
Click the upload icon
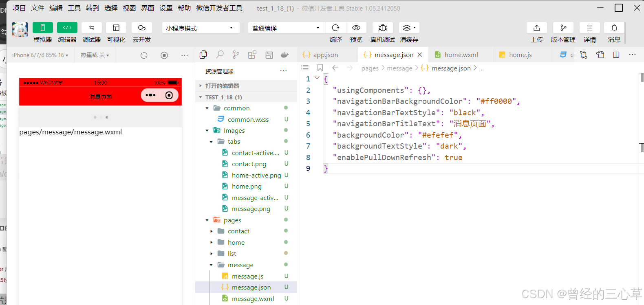pos(537,28)
